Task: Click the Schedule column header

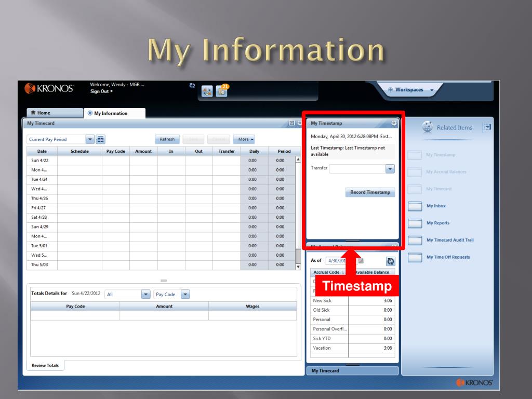Action: pos(79,151)
